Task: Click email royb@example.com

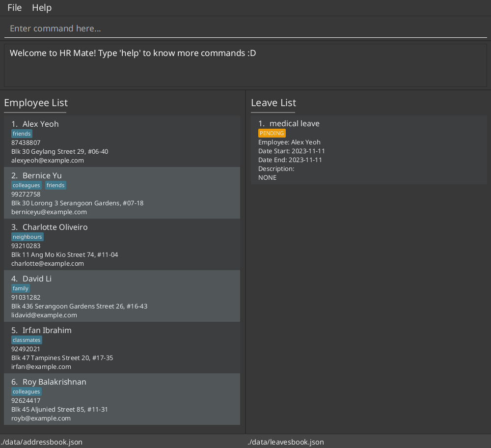Action: [41, 418]
